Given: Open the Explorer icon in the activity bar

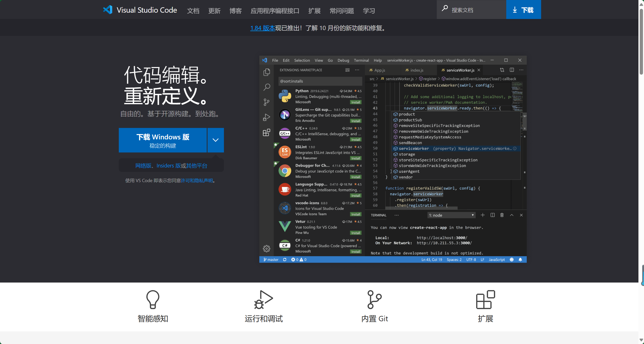Looking at the screenshot, I should (267, 72).
